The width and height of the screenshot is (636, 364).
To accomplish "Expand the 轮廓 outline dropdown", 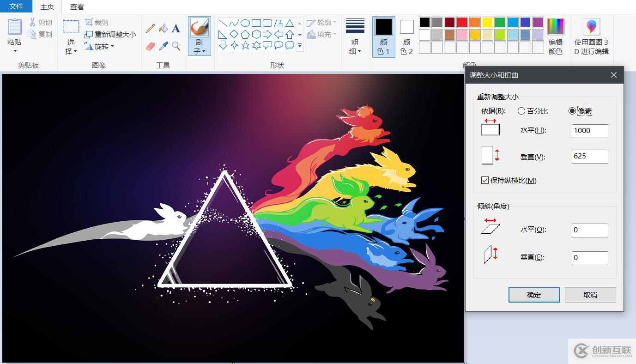I will pyautogui.click(x=335, y=22).
